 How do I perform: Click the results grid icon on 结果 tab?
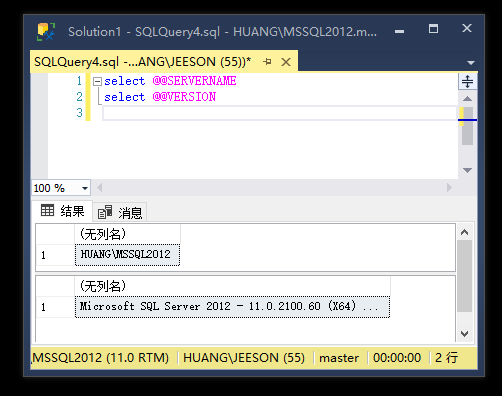(47, 211)
